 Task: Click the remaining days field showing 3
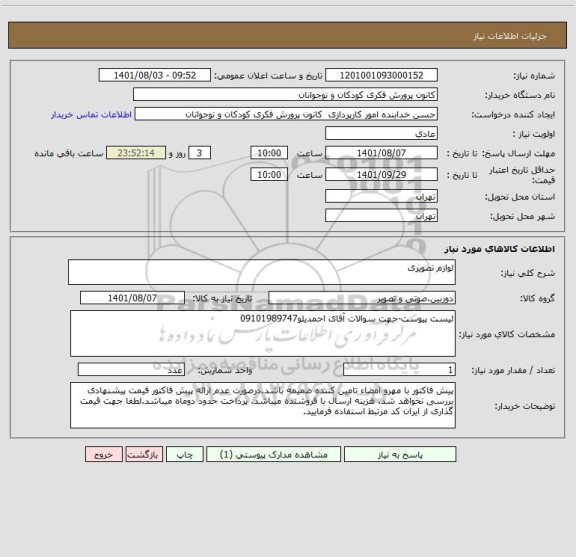click(199, 153)
